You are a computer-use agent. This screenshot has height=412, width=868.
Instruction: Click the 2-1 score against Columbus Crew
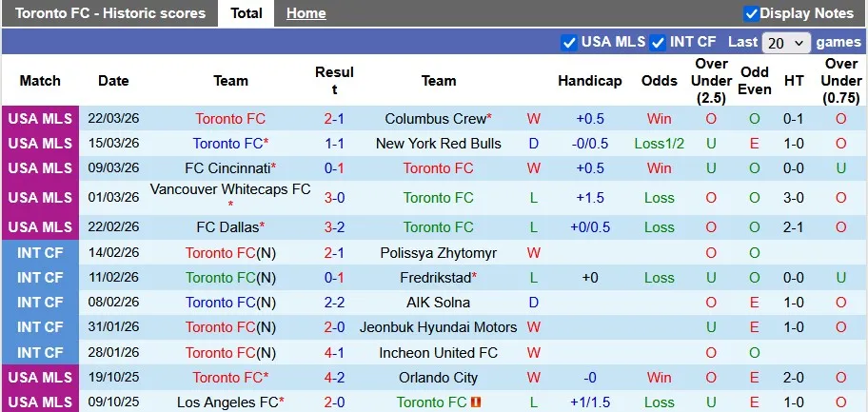(334, 119)
